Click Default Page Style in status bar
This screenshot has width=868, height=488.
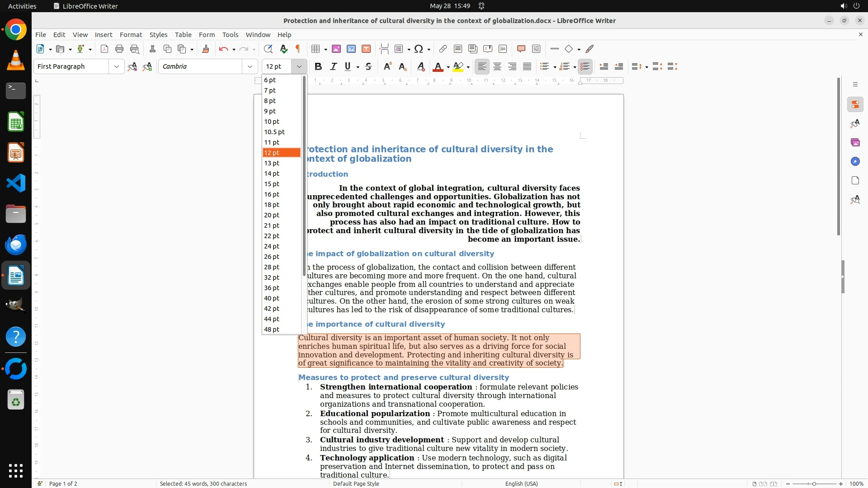pos(356,483)
